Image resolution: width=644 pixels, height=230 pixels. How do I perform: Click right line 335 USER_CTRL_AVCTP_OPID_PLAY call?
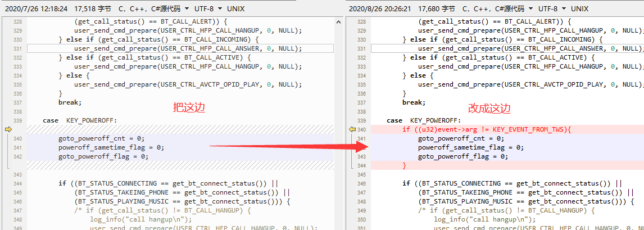[531, 84]
